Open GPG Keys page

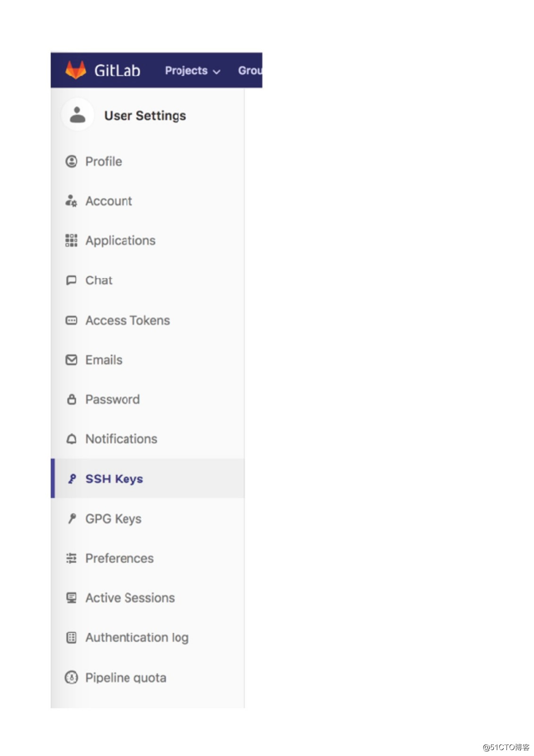(113, 519)
